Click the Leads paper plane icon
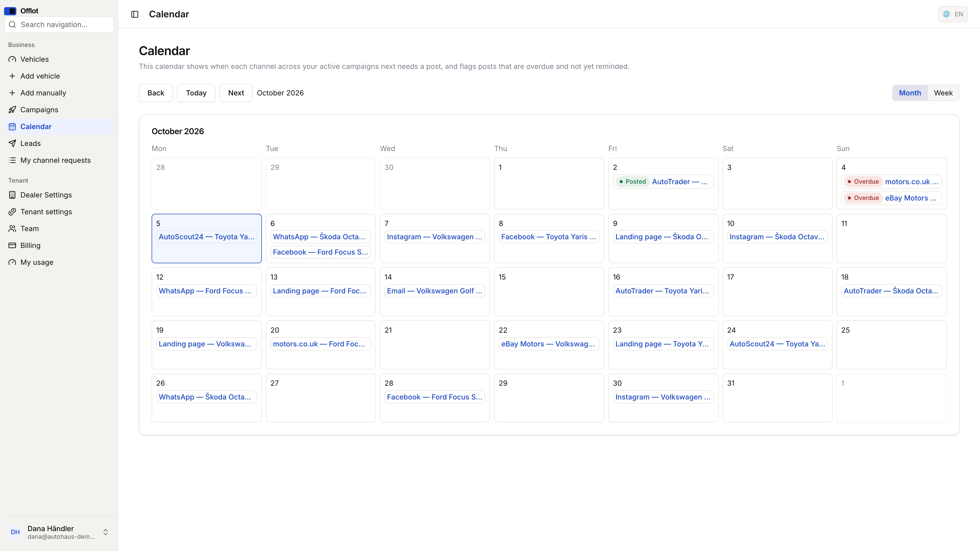Screen dimensions: 980x551 coord(12,143)
